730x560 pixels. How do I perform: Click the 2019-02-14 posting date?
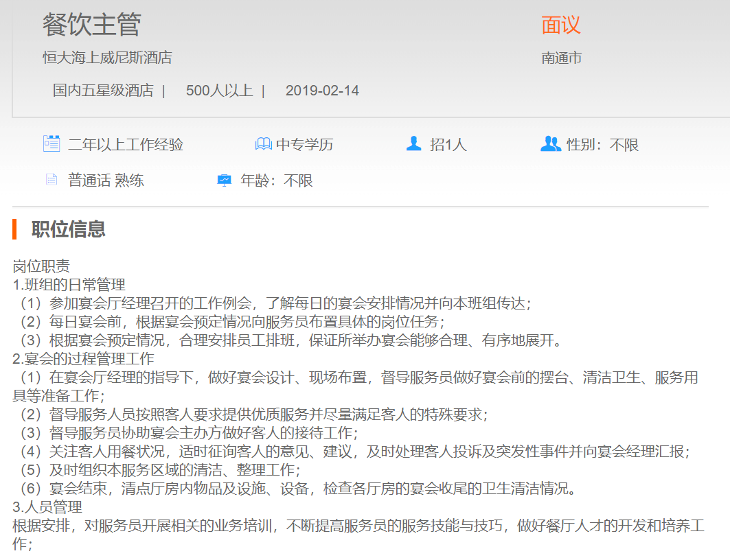322,91
